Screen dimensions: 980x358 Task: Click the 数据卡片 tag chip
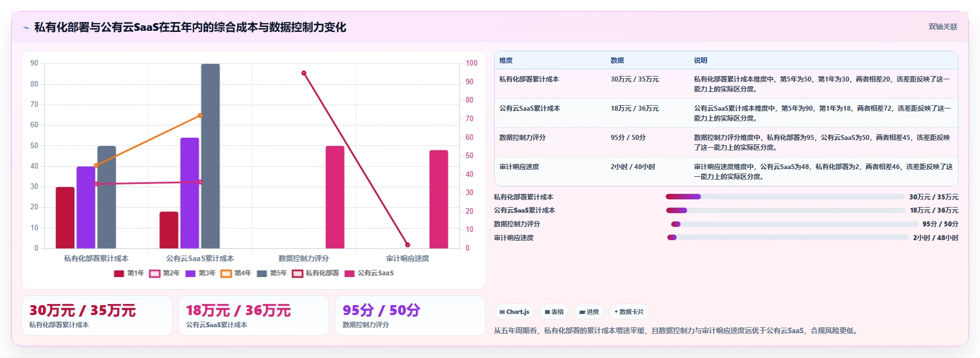click(x=629, y=312)
